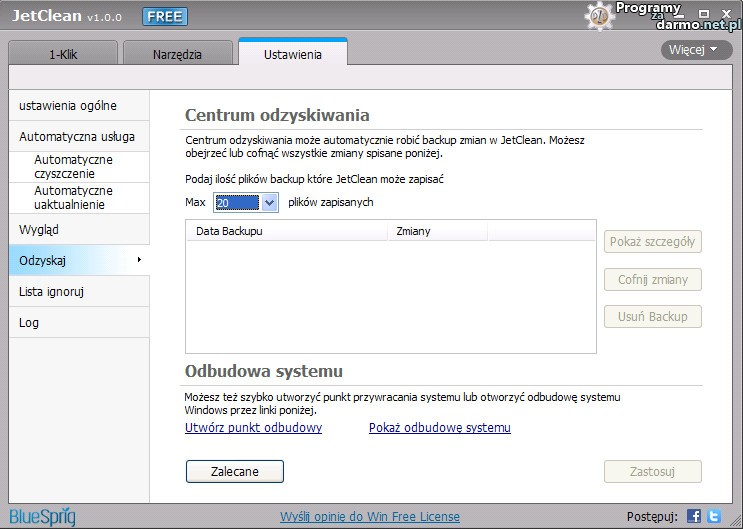Open Wyślij opinię do Win Free License link
Viewport: 743px width, 529px height.
pyautogui.click(x=370, y=517)
